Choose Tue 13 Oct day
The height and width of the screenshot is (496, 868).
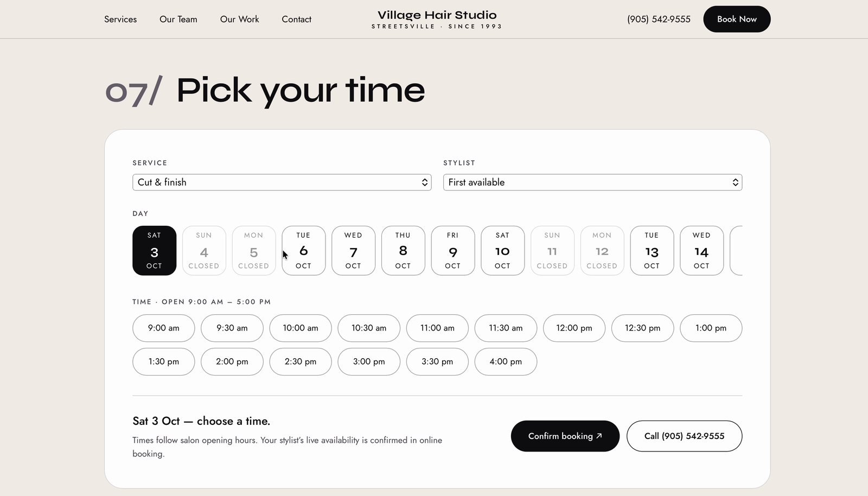click(652, 251)
